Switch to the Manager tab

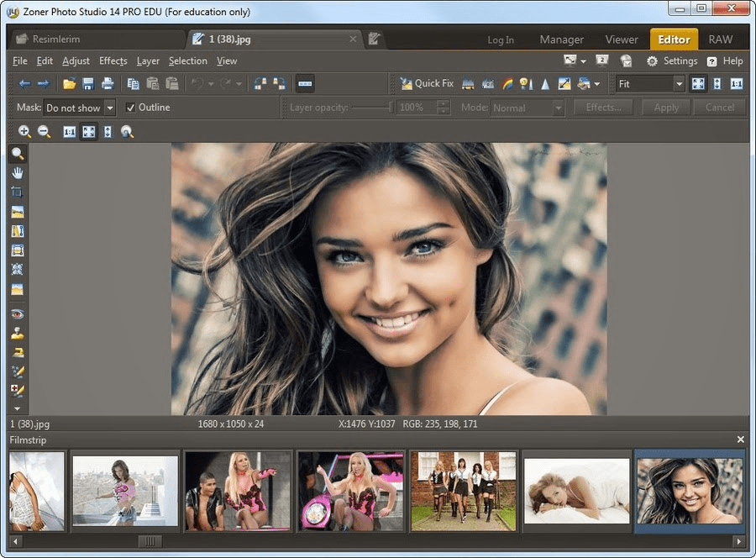[561, 39]
